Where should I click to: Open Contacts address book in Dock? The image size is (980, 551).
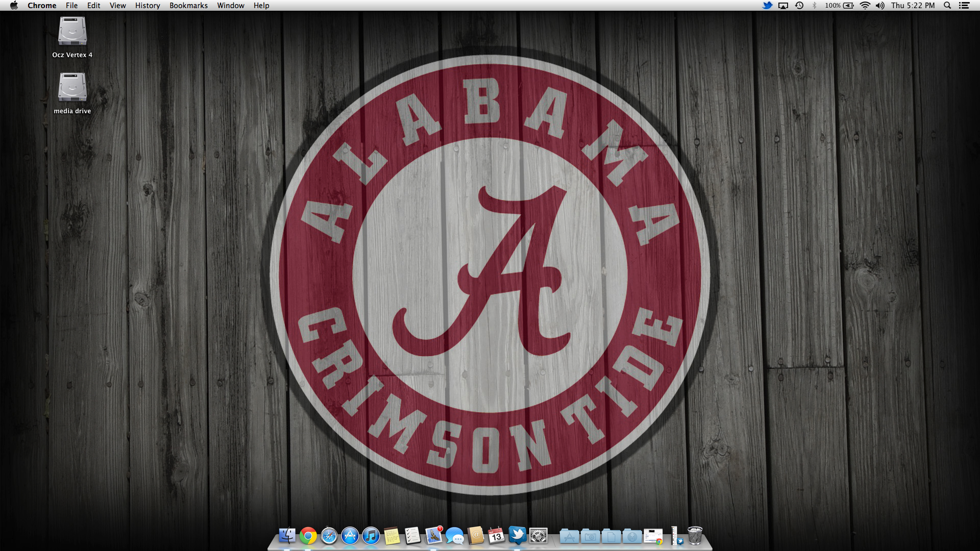point(476,536)
